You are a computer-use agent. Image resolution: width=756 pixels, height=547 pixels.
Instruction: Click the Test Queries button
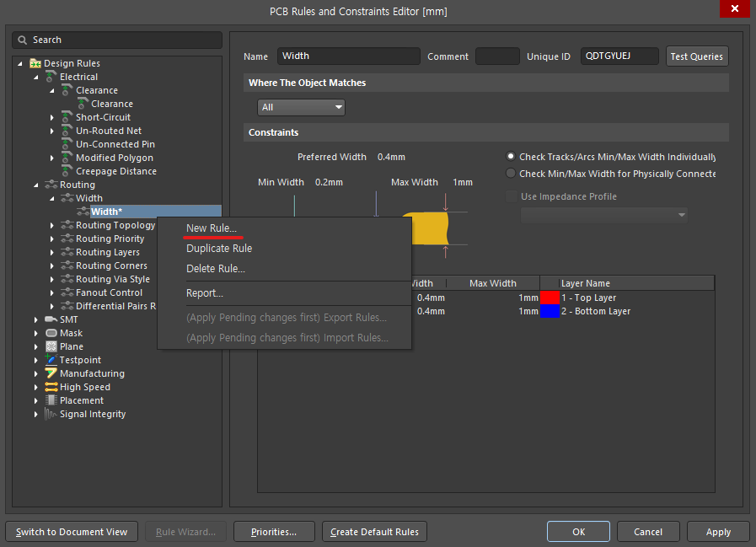click(x=697, y=56)
